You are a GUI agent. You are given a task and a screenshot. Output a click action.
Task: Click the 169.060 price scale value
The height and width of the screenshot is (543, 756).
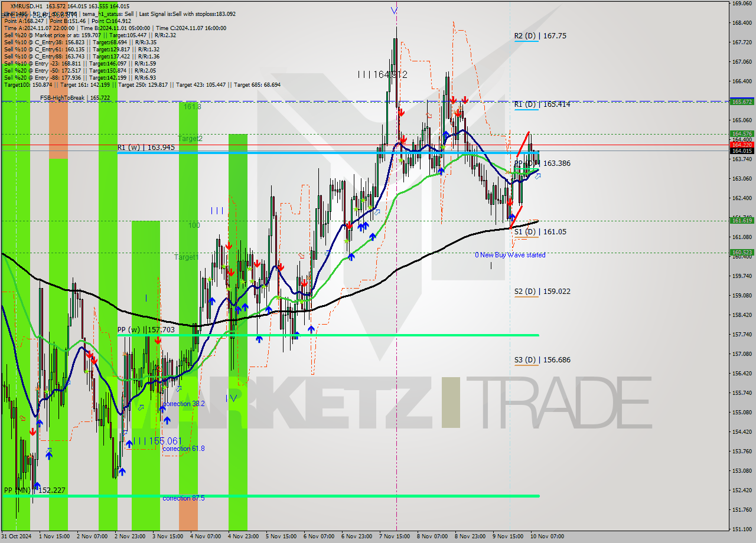pyautogui.click(x=742, y=3)
